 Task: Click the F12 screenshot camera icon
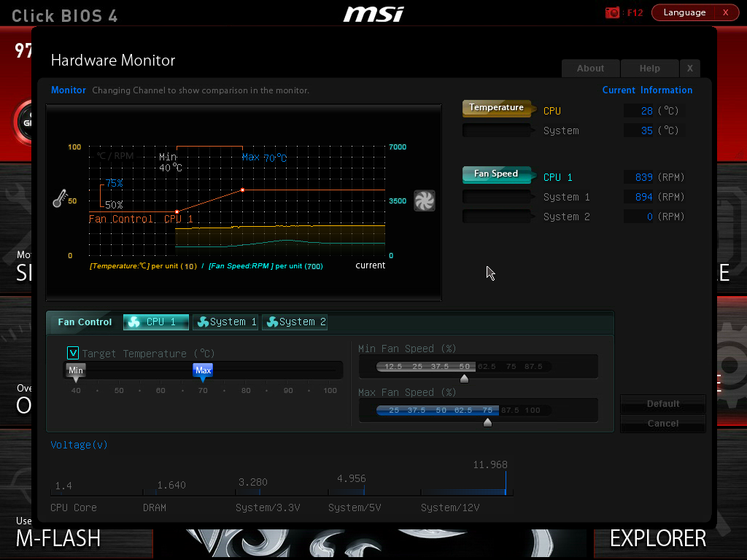point(612,13)
